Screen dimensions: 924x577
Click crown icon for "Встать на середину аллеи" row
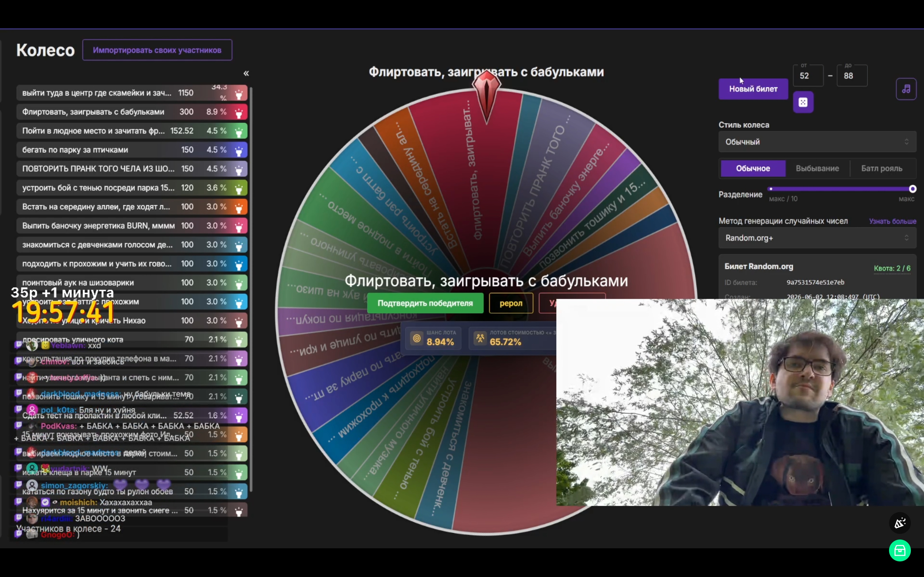[x=239, y=208]
